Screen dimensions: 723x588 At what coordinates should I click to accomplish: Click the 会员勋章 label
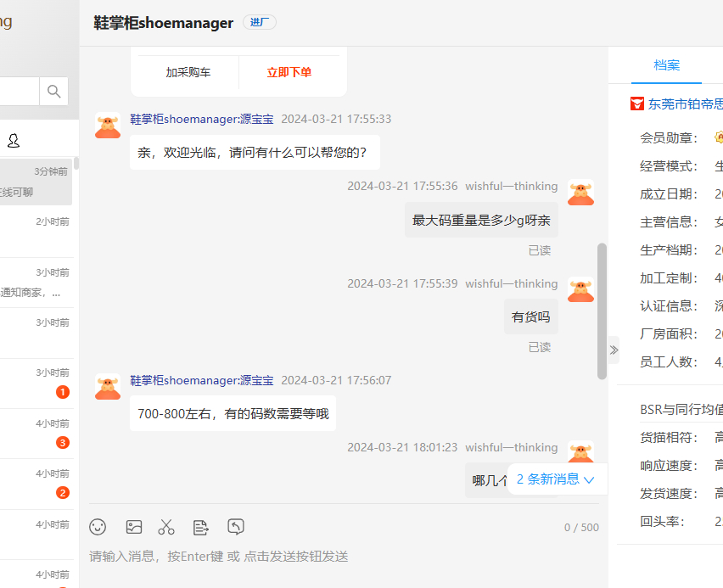(x=669, y=138)
